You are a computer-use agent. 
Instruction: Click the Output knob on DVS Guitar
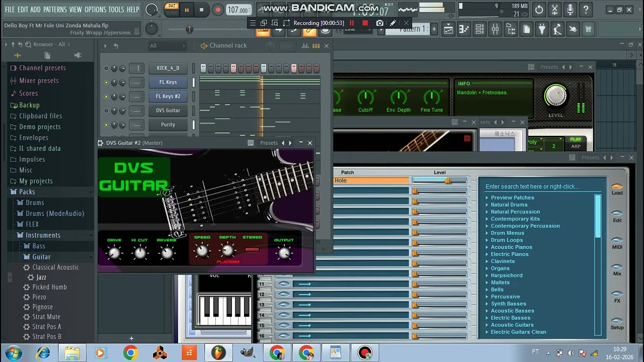tap(284, 253)
